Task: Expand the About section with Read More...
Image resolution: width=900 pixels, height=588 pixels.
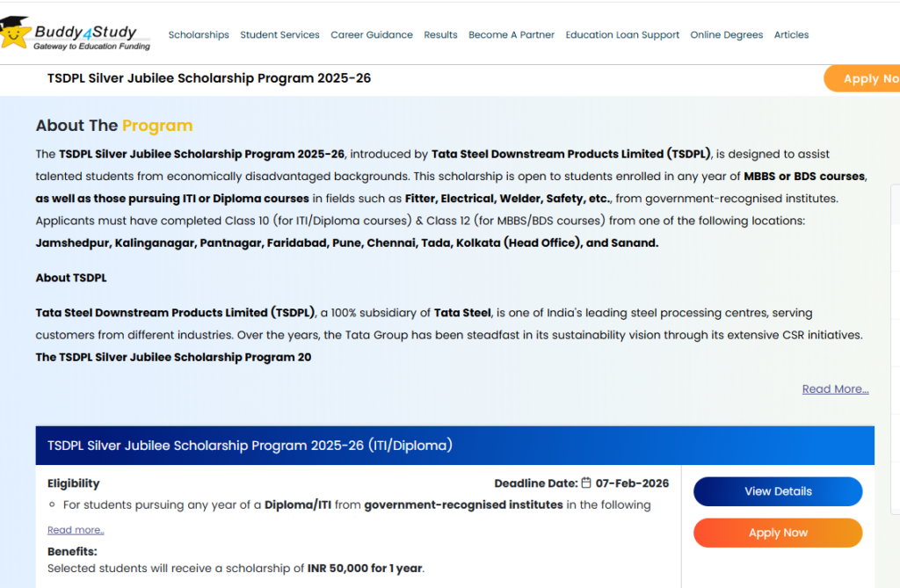Action: point(835,389)
